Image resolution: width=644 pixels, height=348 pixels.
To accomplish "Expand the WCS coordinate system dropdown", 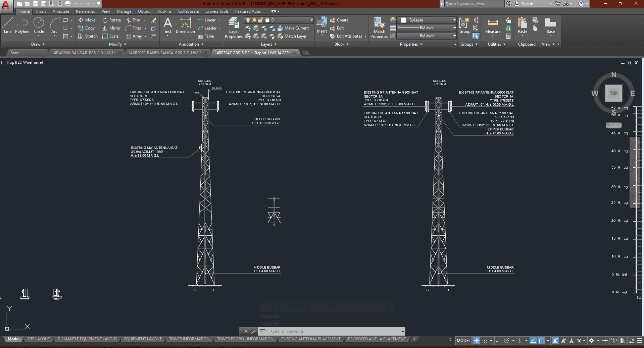I will tap(613, 125).
